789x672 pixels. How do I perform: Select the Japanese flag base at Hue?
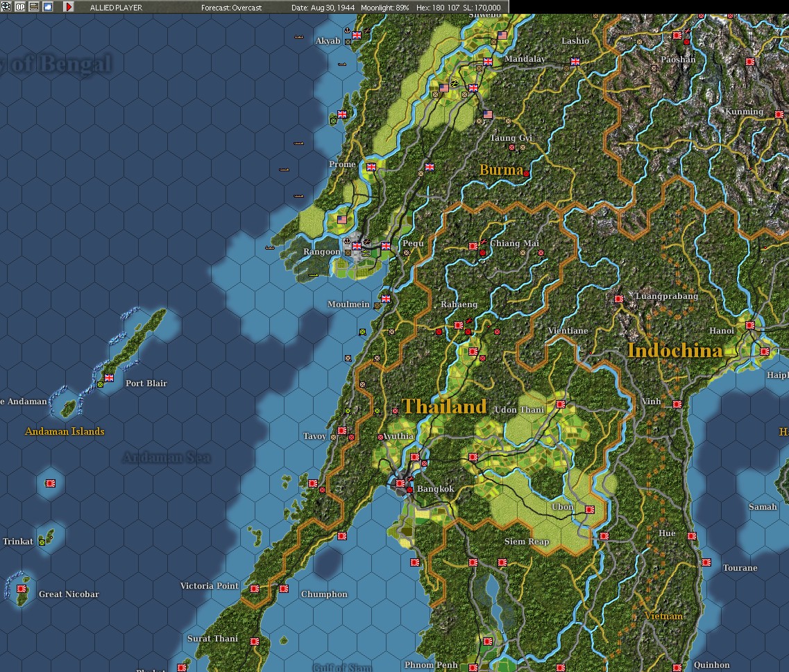coord(692,536)
